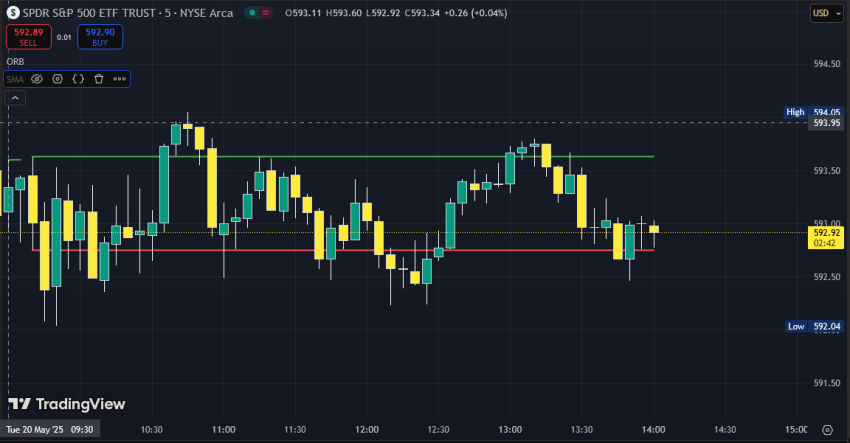850x443 pixels.
Task: Click the 594.50 price axis label
Action: point(827,64)
